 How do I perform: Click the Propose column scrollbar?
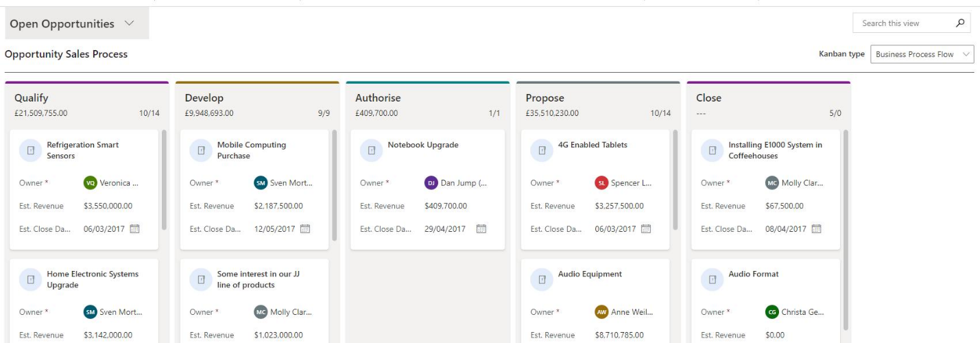pos(676,180)
